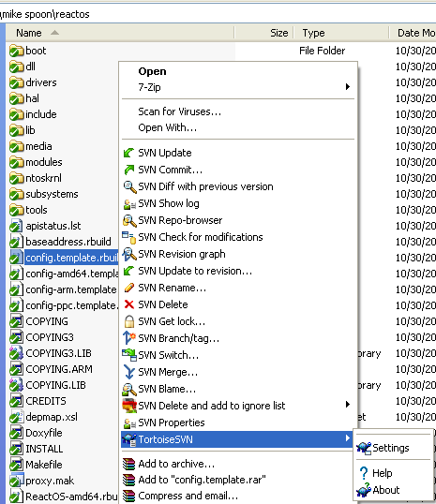
Task: Click the depmap.xsl file icon
Action: (x=17, y=417)
